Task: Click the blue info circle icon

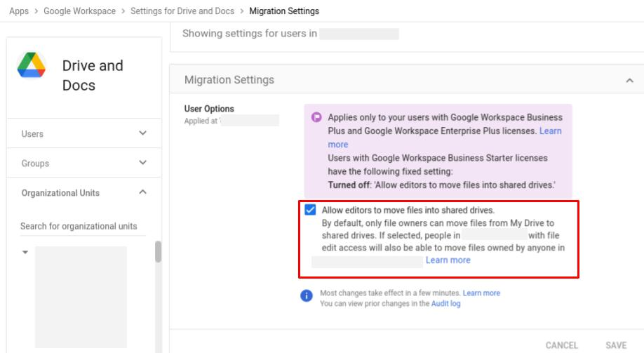Action: click(307, 295)
